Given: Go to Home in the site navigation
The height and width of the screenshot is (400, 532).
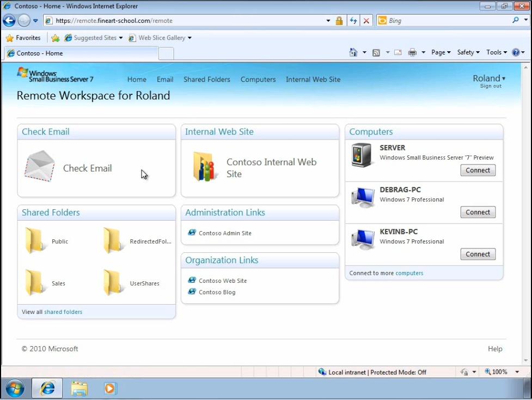Looking at the screenshot, I should (x=137, y=80).
